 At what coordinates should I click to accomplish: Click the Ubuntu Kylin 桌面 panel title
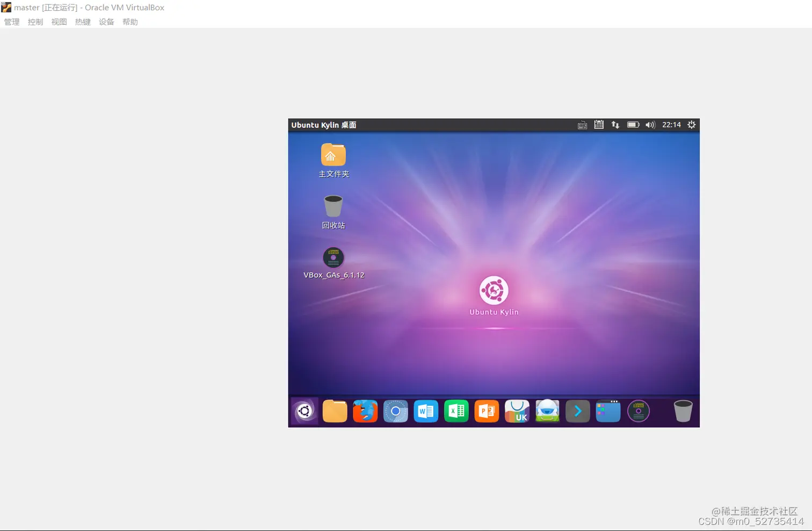tap(324, 125)
